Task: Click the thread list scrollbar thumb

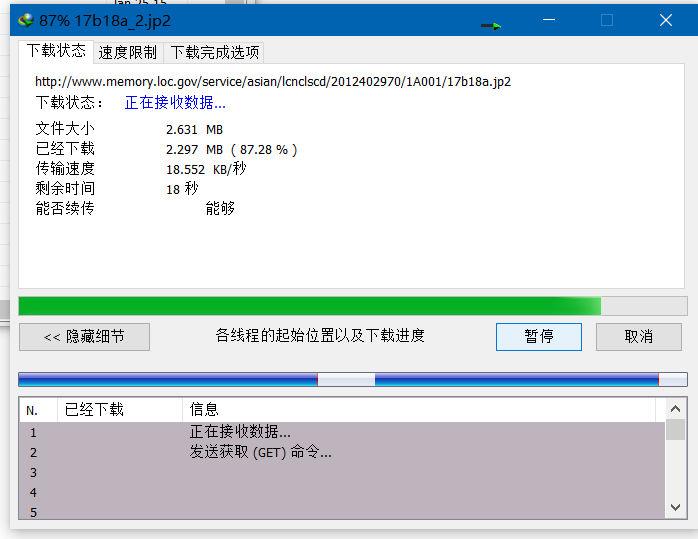Action: tap(675, 430)
